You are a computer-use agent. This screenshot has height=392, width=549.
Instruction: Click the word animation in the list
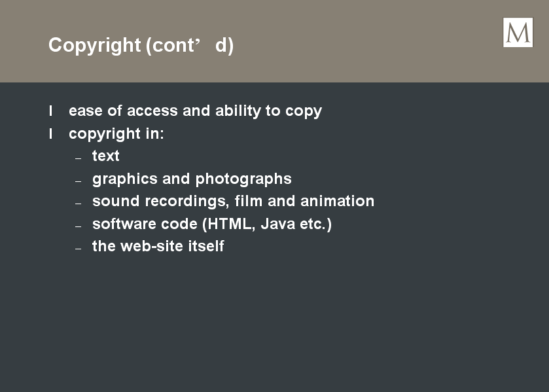tap(337, 201)
